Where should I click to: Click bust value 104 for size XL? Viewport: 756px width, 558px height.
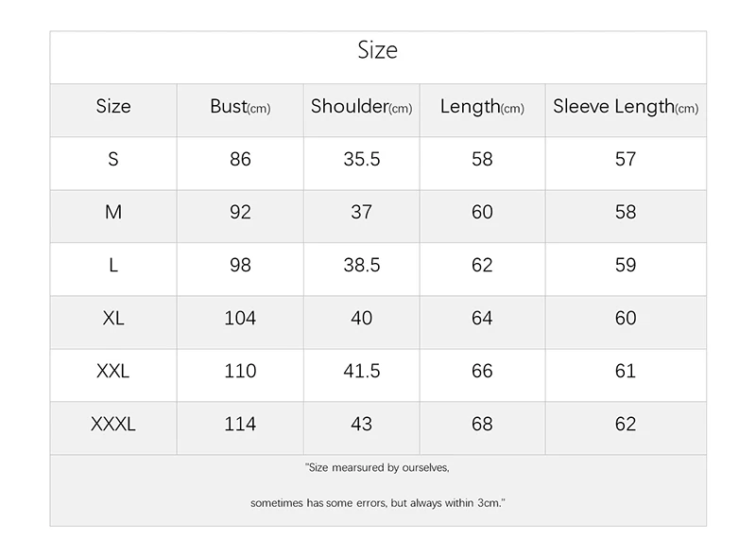pos(240,318)
